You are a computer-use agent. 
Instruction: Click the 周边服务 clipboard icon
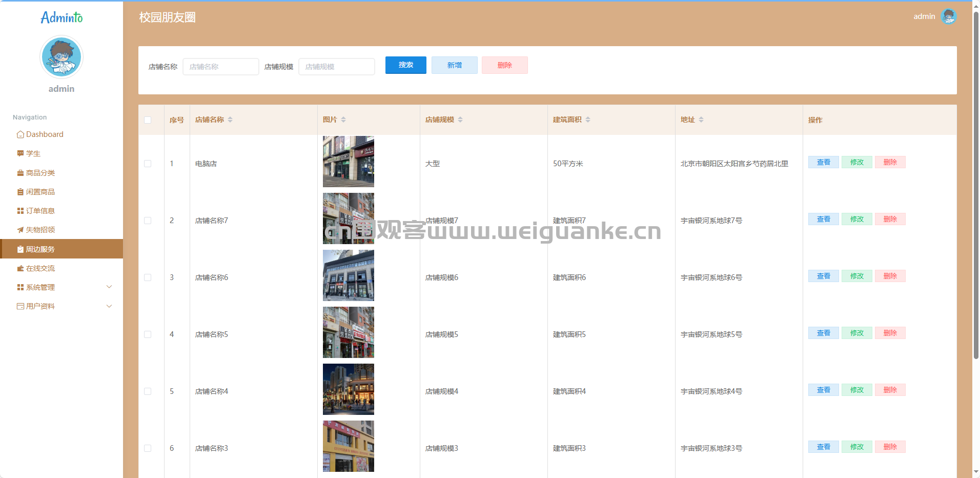click(x=21, y=249)
